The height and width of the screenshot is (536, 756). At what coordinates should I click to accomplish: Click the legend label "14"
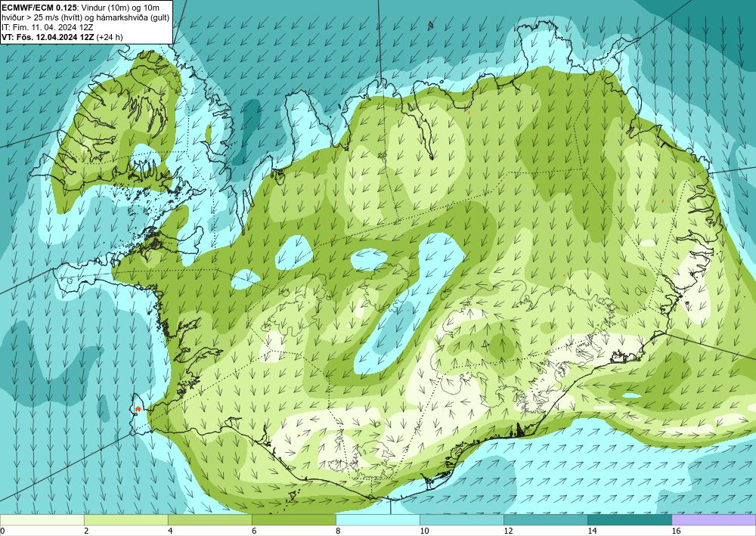click(x=592, y=531)
